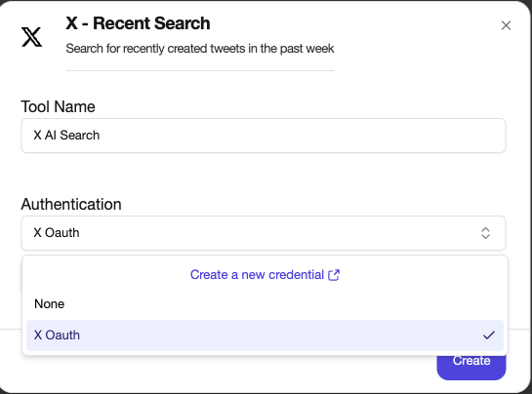This screenshot has width=532, height=394.
Task: Open the Authentication dropdown
Action: point(264,233)
